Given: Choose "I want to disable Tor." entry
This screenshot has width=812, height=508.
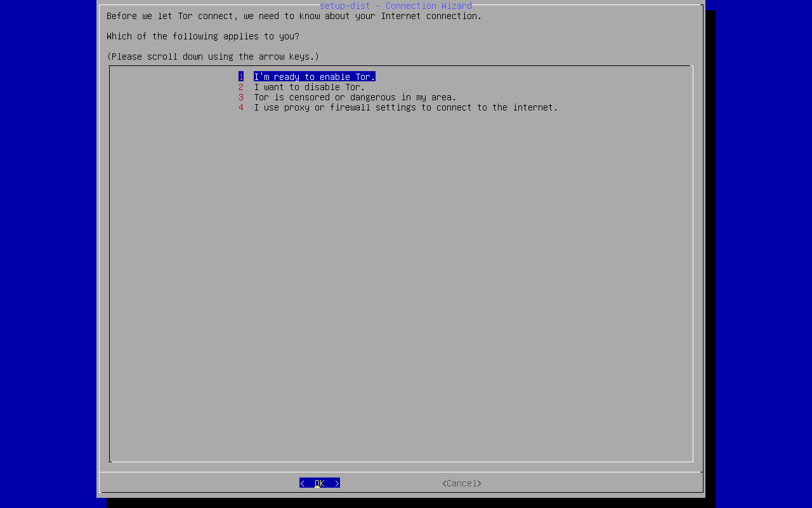Looking at the screenshot, I should pyautogui.click(x=309, y=87).
